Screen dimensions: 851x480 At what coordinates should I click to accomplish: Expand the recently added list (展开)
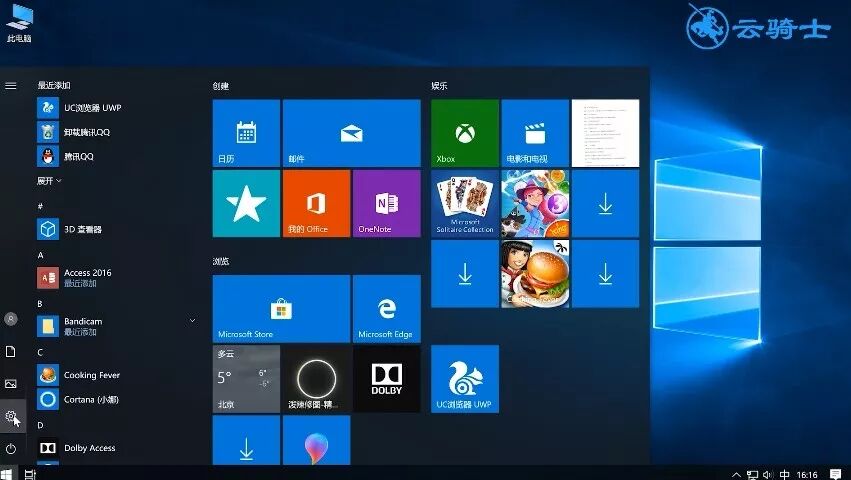(49, 181)
